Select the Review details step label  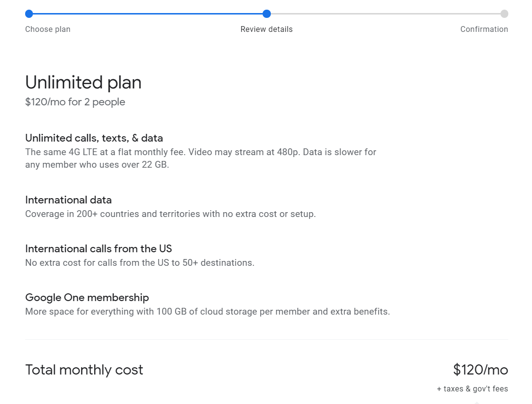tap(266, 29)
